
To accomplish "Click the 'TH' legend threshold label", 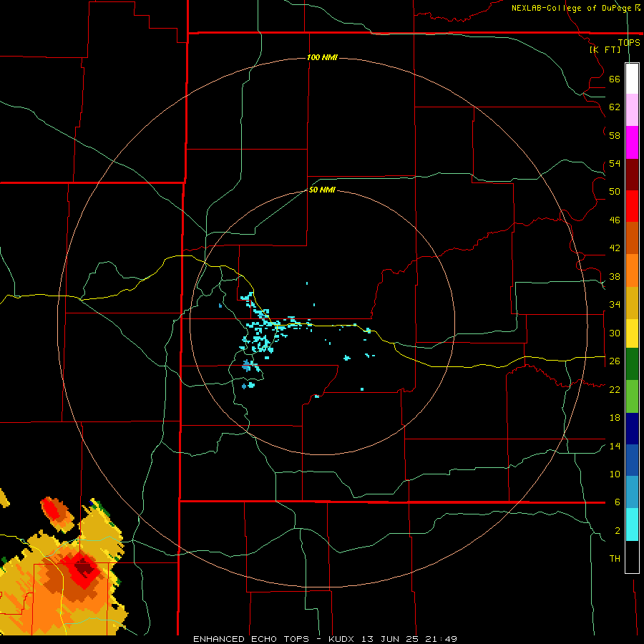I will [x=615, y=559].
